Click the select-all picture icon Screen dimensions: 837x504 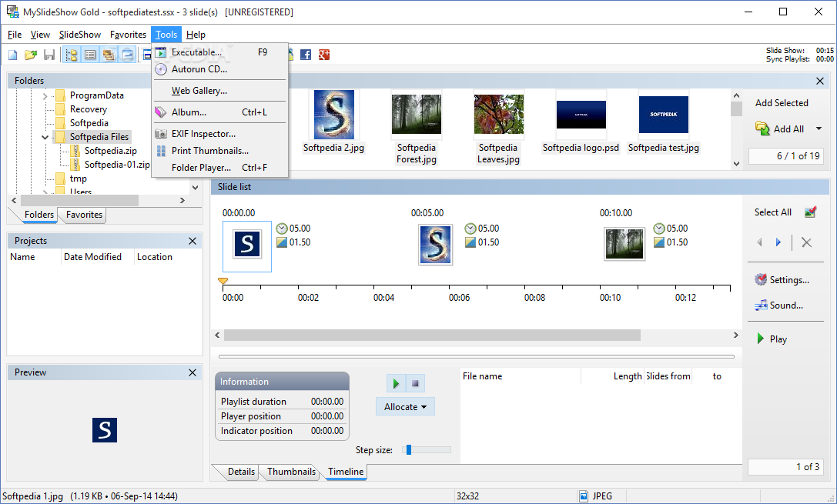tap(810, 212)
